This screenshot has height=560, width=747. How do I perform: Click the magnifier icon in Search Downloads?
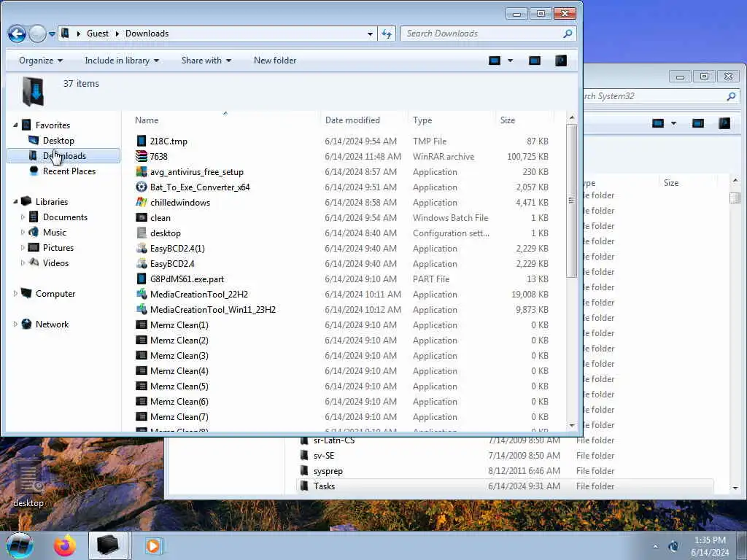pos(567,34)
